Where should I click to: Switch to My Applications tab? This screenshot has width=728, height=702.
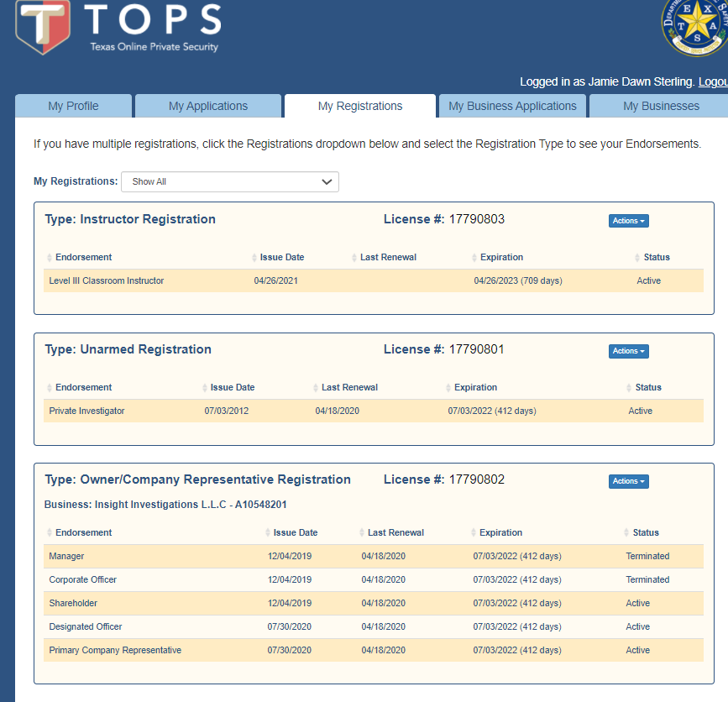[208, 106]
